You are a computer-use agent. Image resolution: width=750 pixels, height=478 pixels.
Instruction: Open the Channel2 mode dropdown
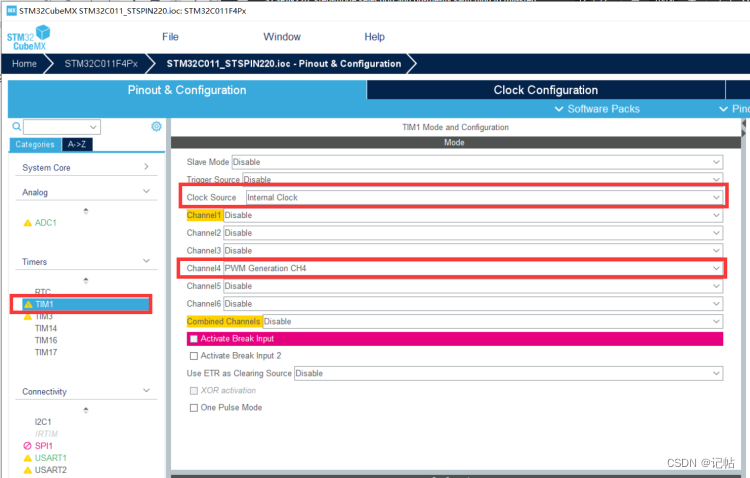[473, 233]
